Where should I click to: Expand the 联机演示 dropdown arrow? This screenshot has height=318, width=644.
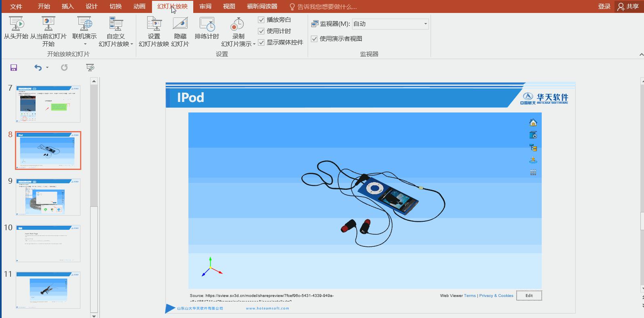(85, 44)
